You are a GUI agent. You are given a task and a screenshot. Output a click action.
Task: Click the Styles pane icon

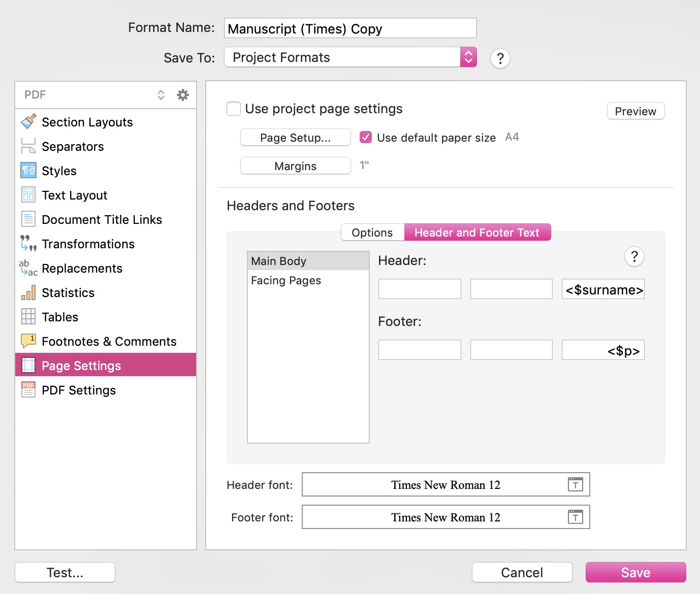click(28, 171)
